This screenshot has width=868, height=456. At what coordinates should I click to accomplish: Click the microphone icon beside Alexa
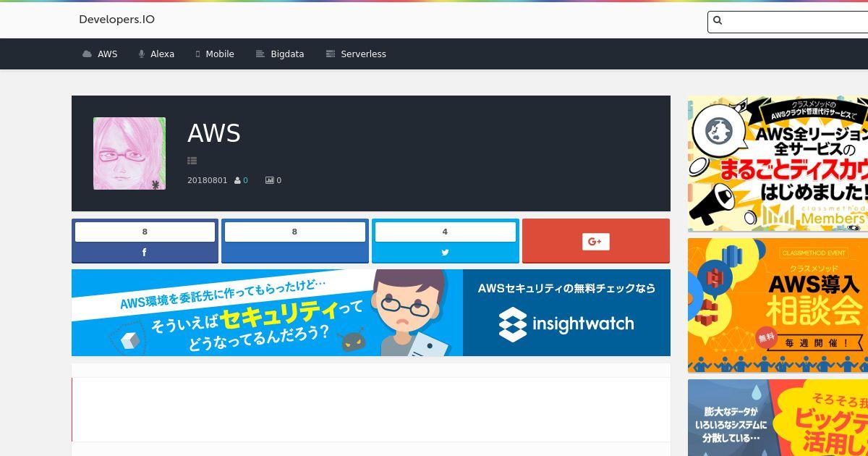tap(142, 54)
